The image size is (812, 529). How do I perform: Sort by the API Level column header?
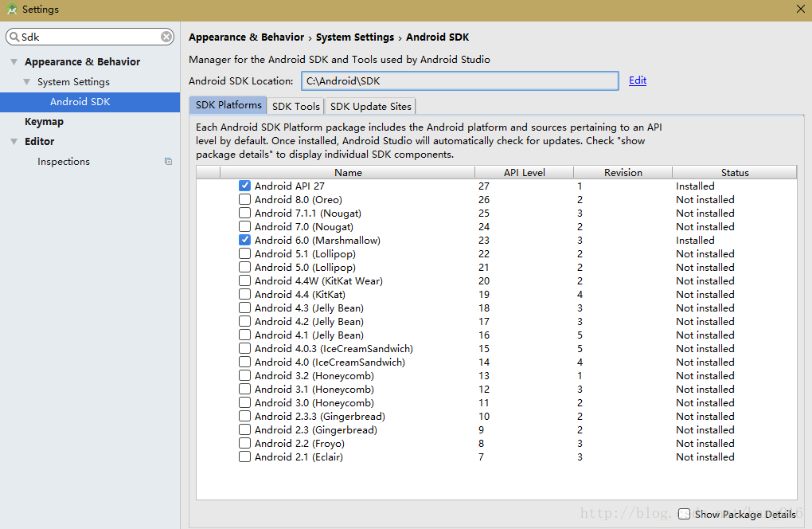point(524,173)
